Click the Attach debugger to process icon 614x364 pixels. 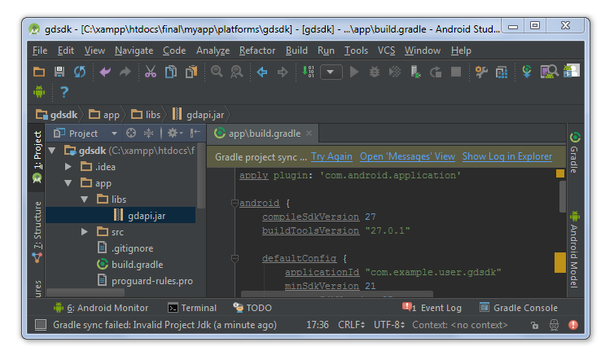point(415,72)
